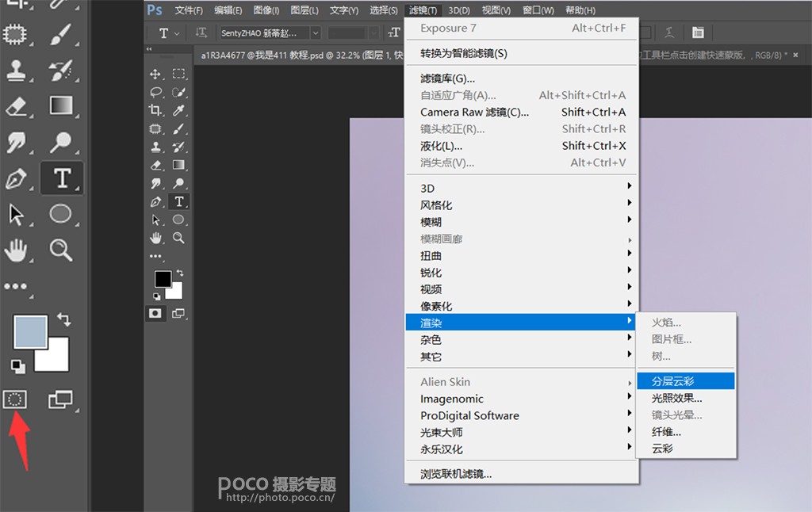Choose 云彩 in the render submenu
This screenshot has height=512, width=812.
tap(686, 449)
